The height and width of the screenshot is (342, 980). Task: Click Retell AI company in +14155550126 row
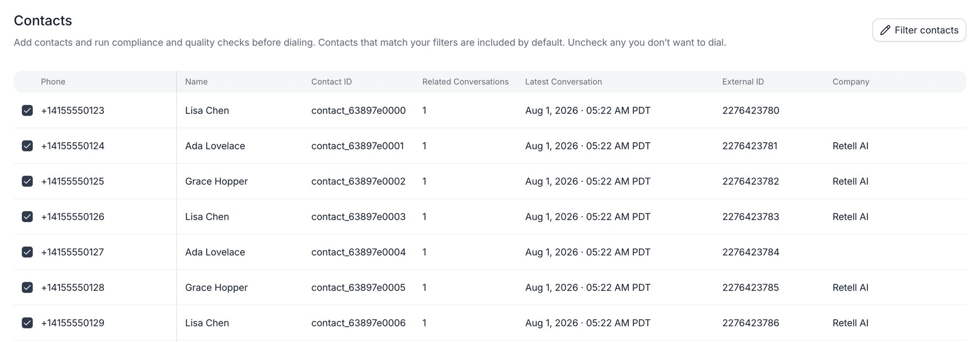click(850, 217)
